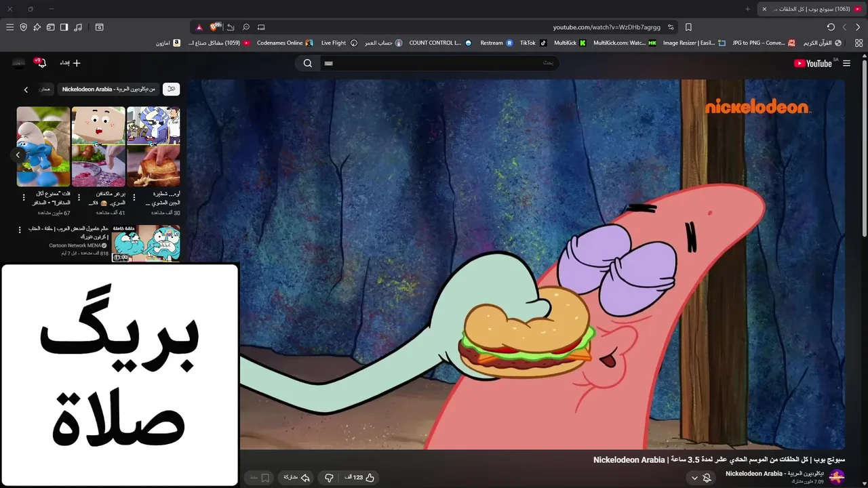Open the Gumball 11:00 video thumbnail
Viewport: 868px width, 488px height.
pyautogui.click(x=146, y=243)
